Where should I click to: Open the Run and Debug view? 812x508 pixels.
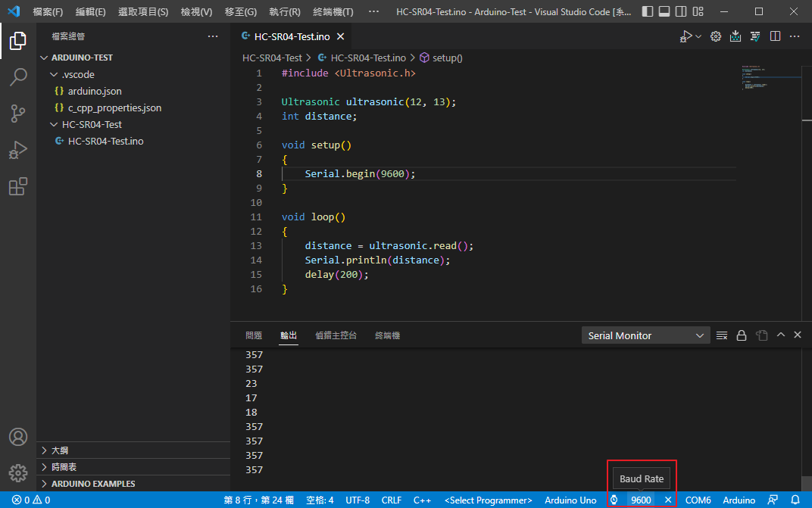(x=18, y=150)
